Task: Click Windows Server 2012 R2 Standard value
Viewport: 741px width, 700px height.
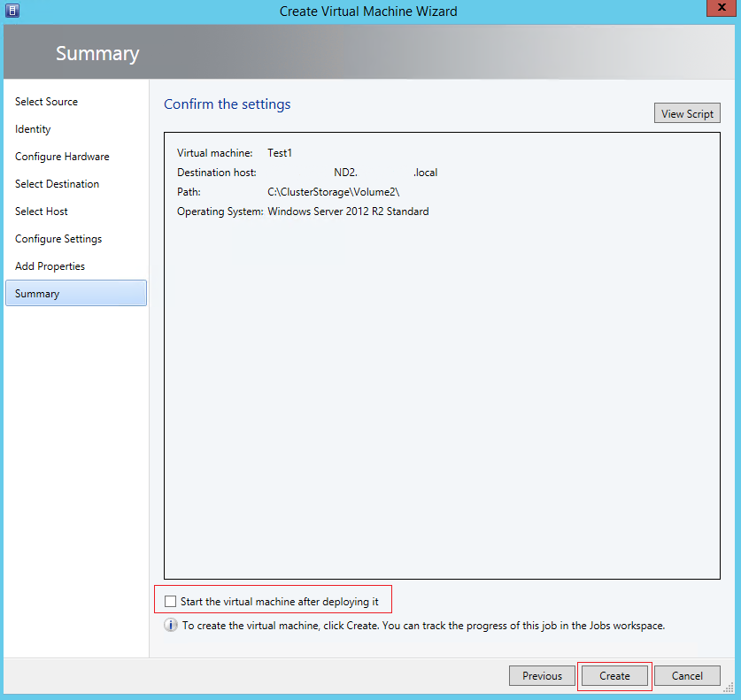Action: pyautogui.click(x=348, y=212)
